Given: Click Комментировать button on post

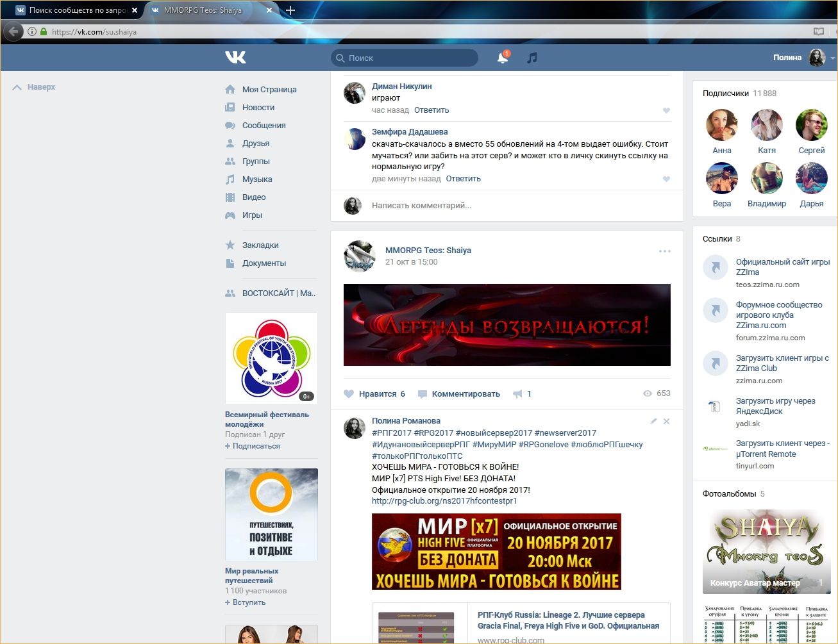Looking at the screenshot, I should coord(459,394).
